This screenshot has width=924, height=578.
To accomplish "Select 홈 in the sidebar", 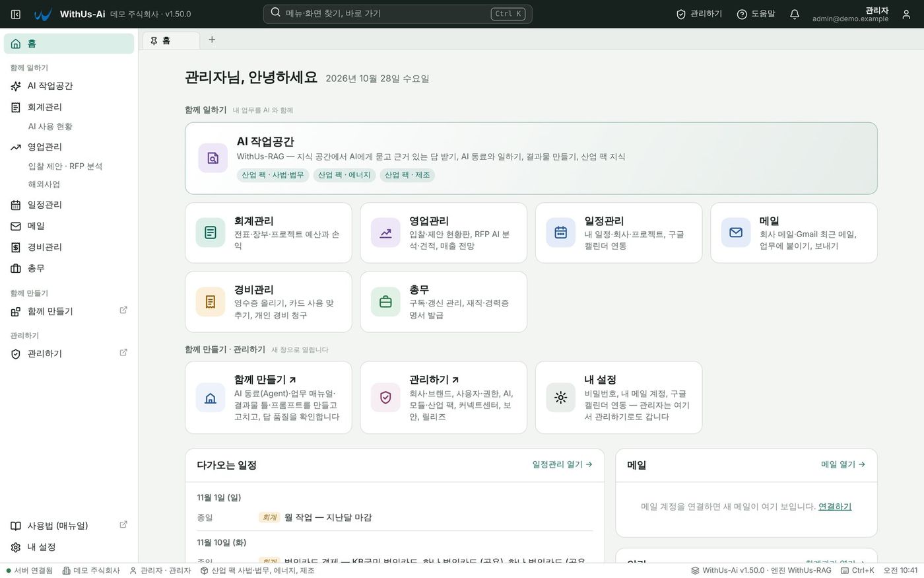I will coord(69,44).
